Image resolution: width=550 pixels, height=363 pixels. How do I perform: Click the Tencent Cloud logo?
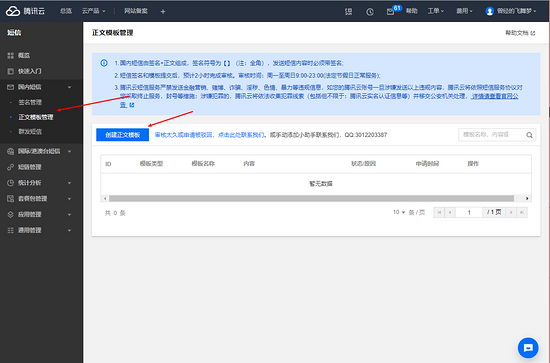click(x=25, y=11)
